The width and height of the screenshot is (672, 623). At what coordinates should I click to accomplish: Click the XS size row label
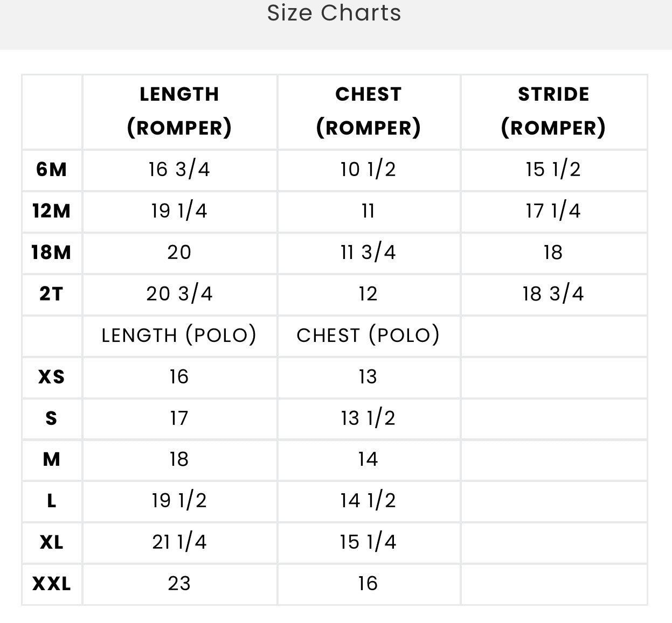click(x=52, y=377)
